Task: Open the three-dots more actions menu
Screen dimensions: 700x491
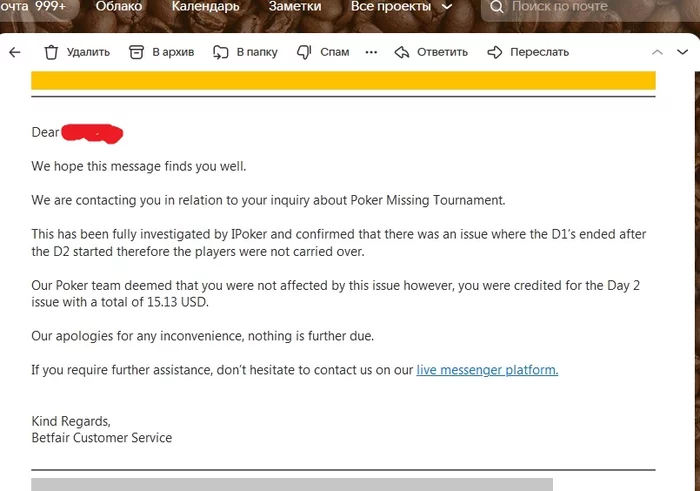Action: tap(372, 52)
